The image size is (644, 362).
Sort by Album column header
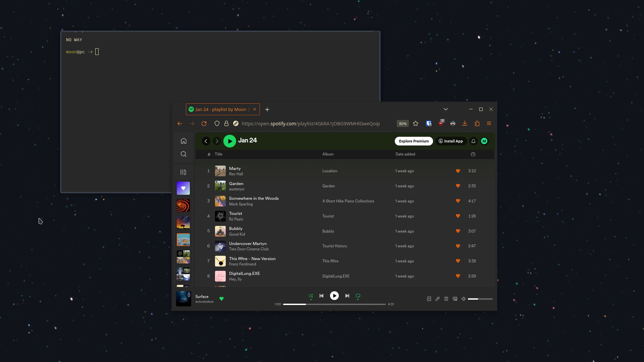328,154
